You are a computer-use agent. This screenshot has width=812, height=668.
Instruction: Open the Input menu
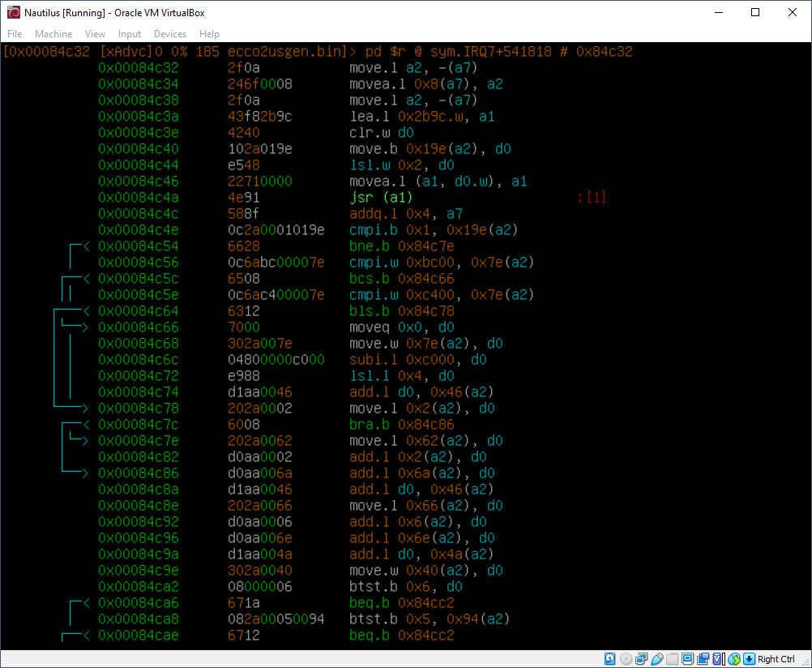129,34
